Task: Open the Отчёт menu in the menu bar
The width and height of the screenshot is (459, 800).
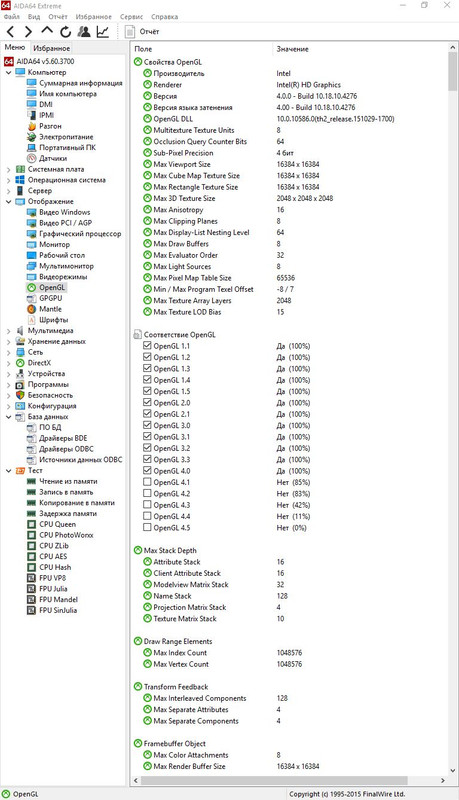Action: click(58, 17)
